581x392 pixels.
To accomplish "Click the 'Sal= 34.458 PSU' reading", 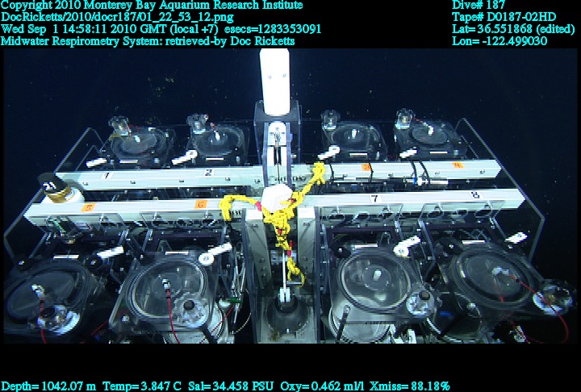I will [231, 386].
